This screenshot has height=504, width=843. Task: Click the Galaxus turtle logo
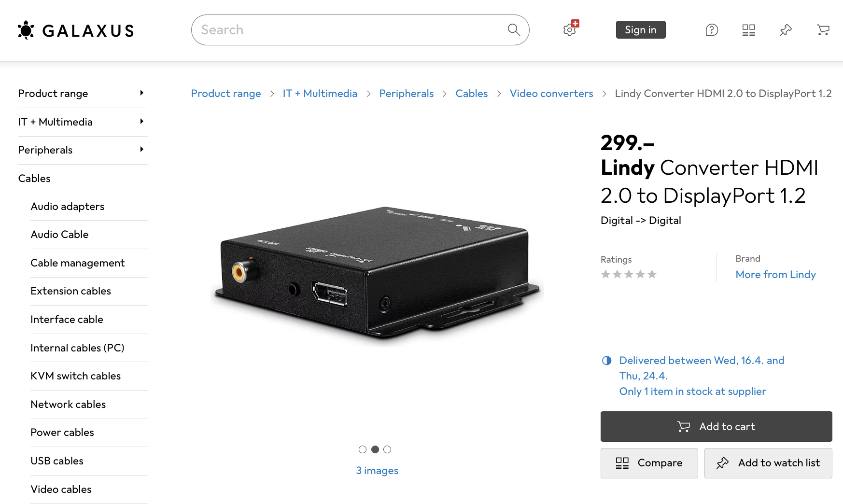[26, 30]
